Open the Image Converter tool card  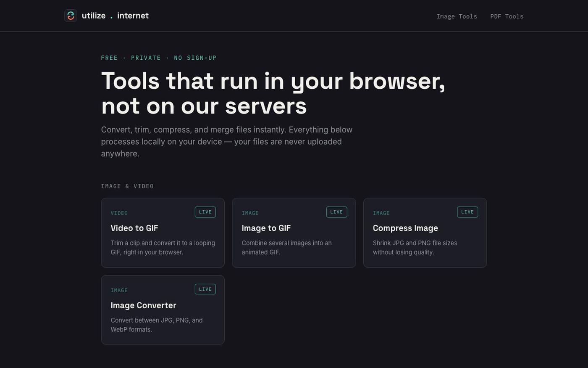pyautogui.click(x=163, y=310)
